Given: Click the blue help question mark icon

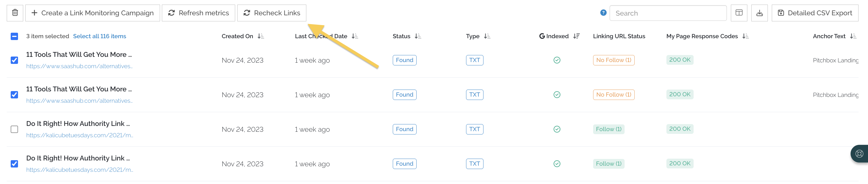Looking at the screenshot, I should [603, 13].
